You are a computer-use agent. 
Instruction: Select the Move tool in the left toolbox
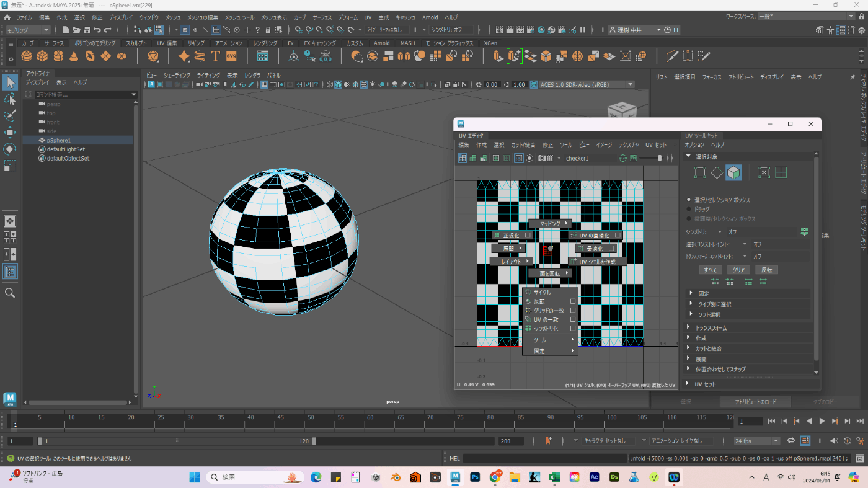pos(10,132)
